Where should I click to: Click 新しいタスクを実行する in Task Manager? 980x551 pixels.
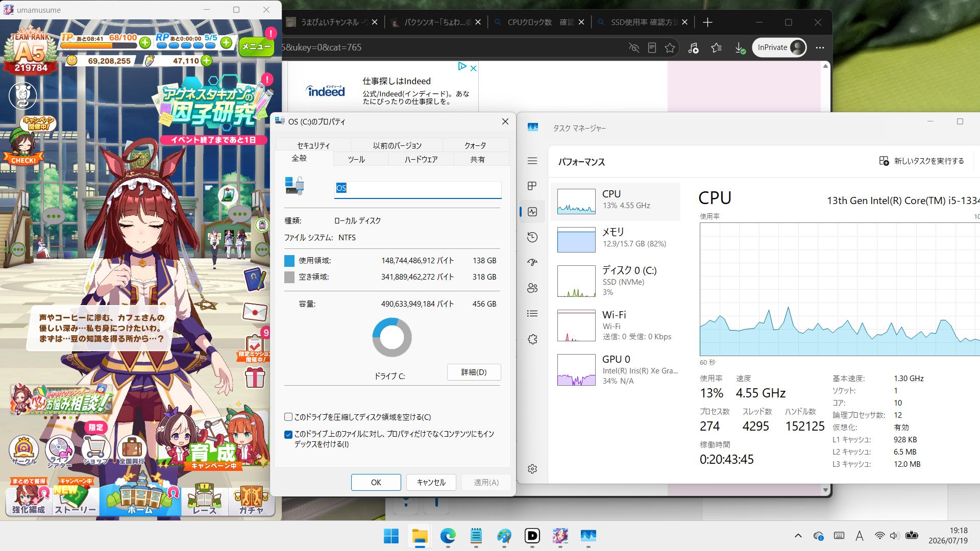click(921, 161)
